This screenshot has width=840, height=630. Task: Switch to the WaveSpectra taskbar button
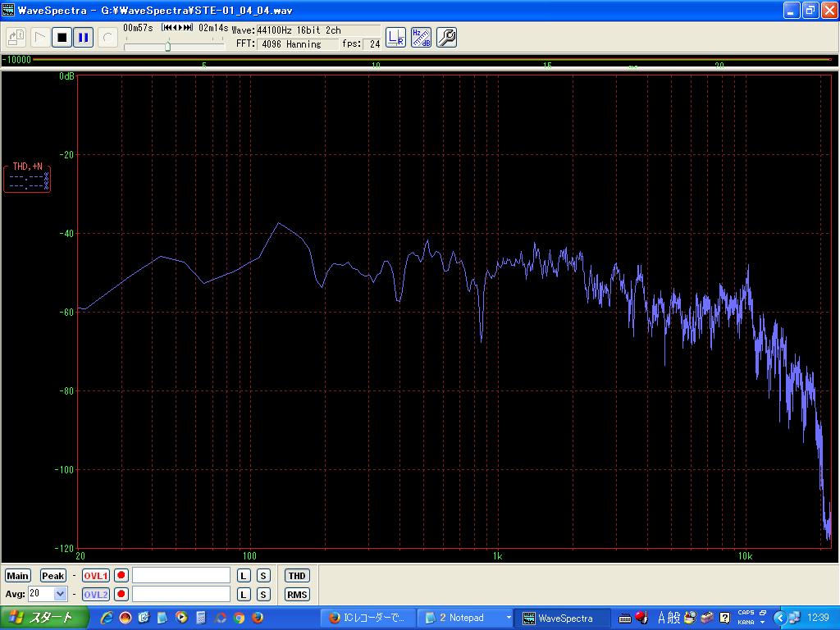click(x=561, y=618)
